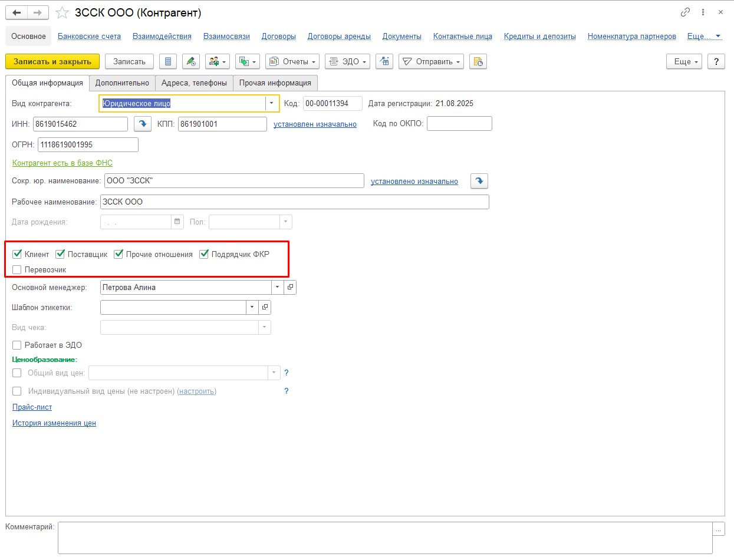Fill requisites by ИНН using the arrow button
The width and height of the screenshot is (734, 560).
click(143, 124)
